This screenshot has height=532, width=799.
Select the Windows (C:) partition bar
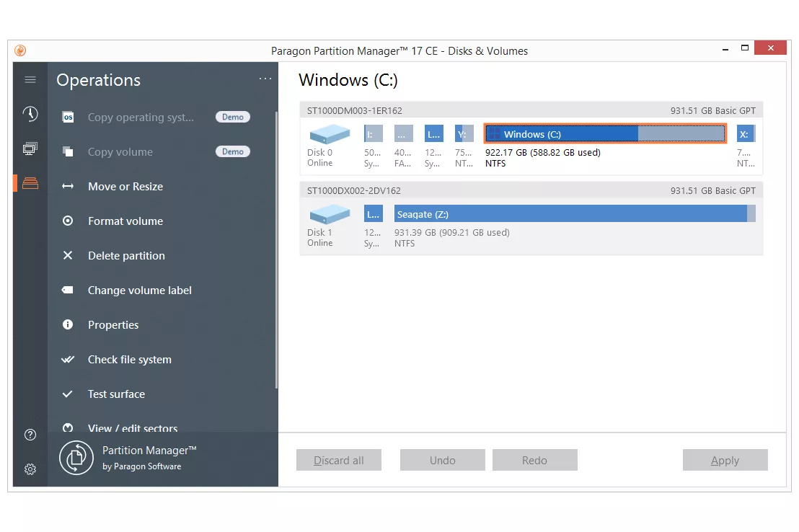coord(605,134)
